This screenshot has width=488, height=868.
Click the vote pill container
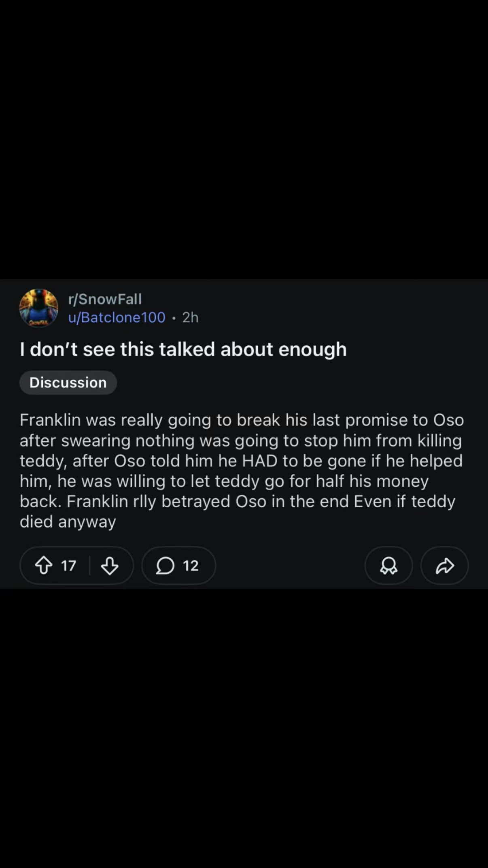coord(76,566)
